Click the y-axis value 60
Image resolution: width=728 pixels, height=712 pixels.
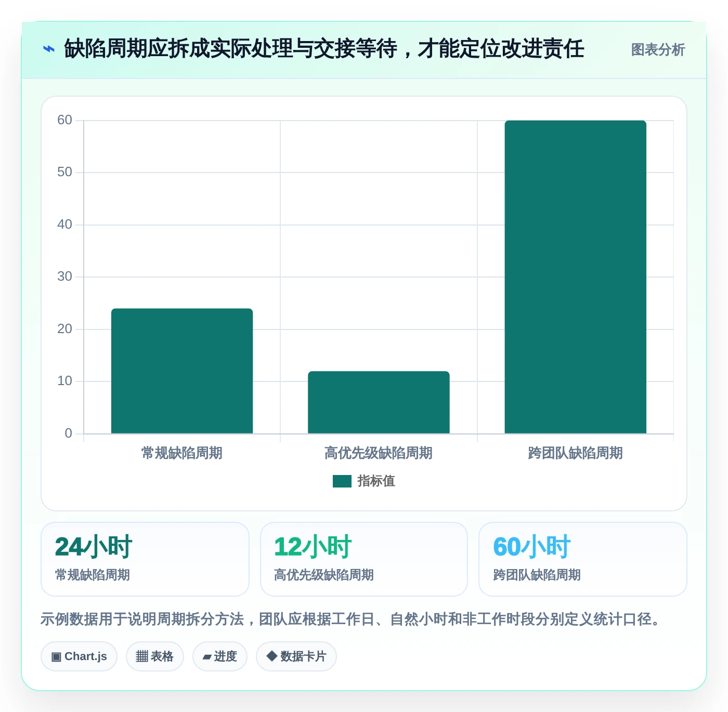tap(65, 120)
